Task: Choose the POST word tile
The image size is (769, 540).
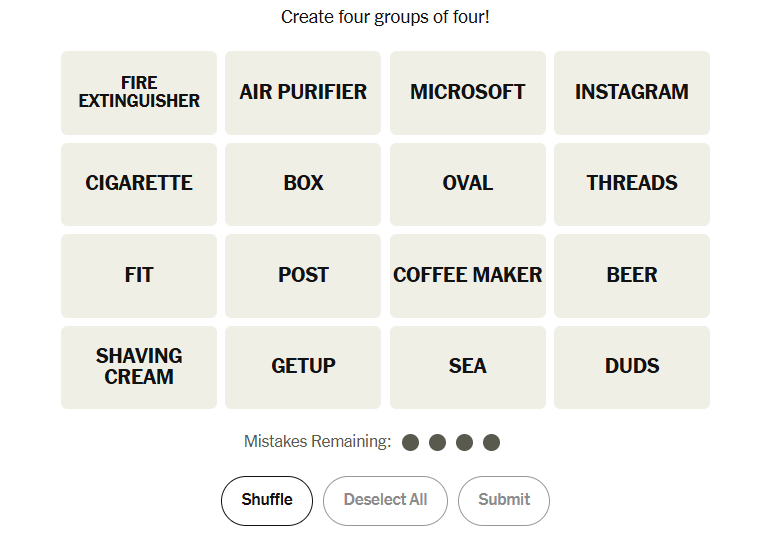Action: point(303,276)
